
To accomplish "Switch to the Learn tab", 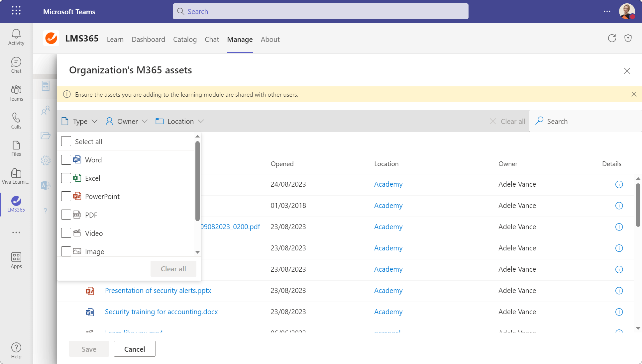I will [x=115, y=40].
